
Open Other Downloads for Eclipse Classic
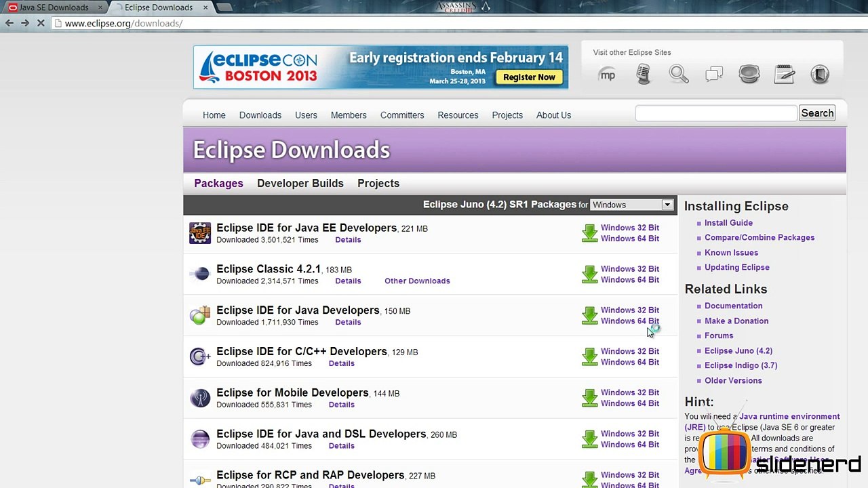[417, 281]
